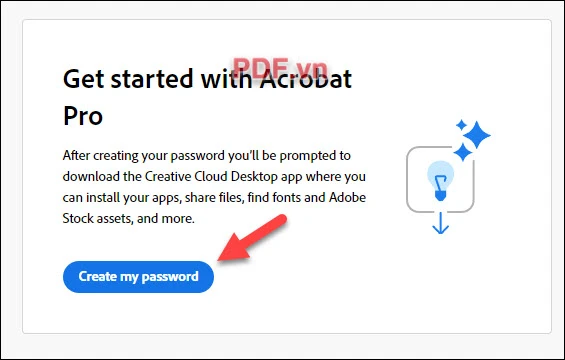
Task: Click the word "password" on the blue button
Action: 170,277
